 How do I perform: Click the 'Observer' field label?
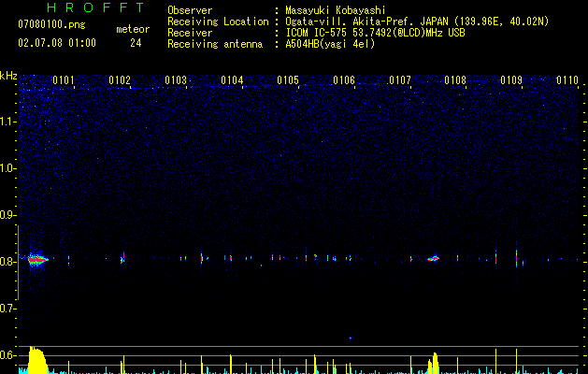click(x=190, y=10)
